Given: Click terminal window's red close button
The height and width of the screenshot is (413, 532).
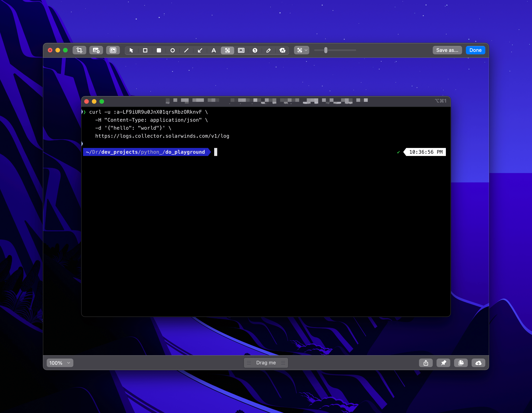Looking at the screenshot, I should (x=87, y=101).
